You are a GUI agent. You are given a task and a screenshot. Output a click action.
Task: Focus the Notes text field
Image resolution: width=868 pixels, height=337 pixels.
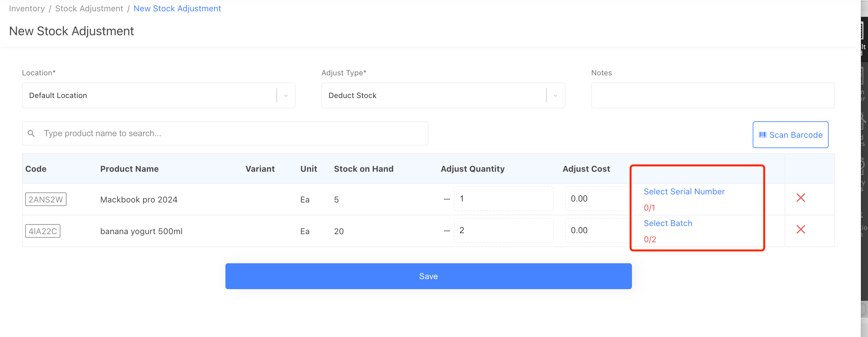coord(712,95)
